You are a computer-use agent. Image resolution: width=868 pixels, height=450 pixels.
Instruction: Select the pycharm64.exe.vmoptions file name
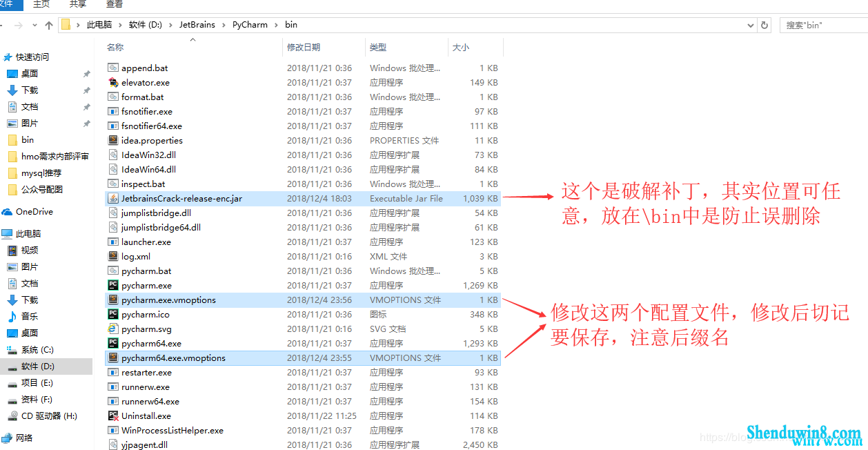coord(173,358)
